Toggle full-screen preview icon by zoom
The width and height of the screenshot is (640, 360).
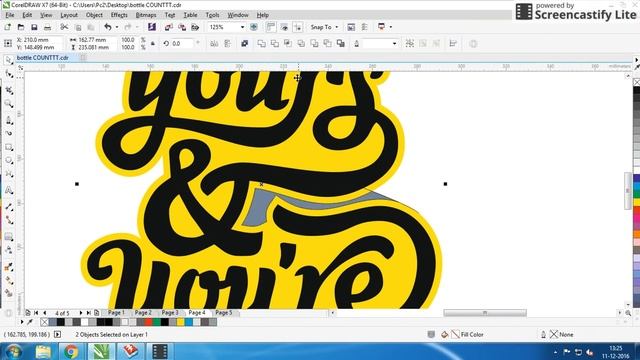coord(253,27)
